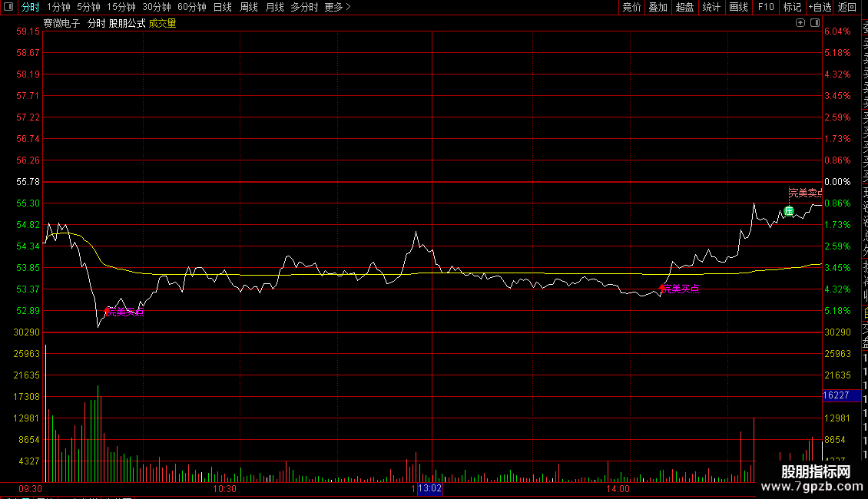Click the red arrow near price 52.89

[x=108, y=312]
